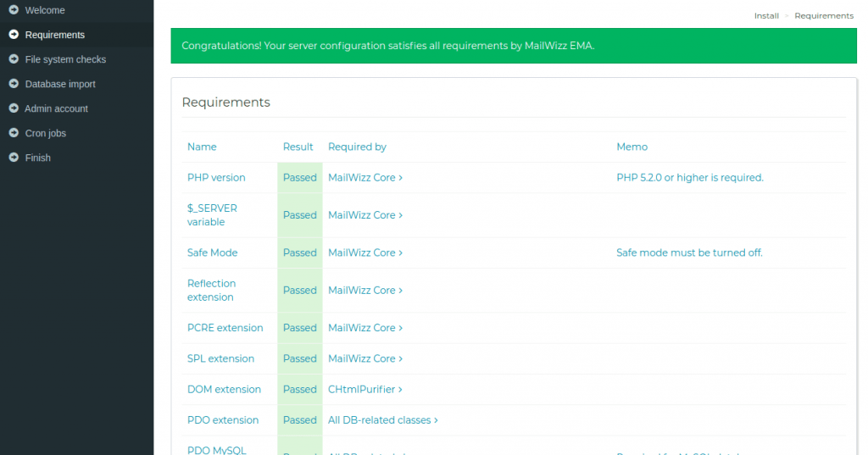Click MailWizz Core in PCRE extension row

click(x=364, y=328)
